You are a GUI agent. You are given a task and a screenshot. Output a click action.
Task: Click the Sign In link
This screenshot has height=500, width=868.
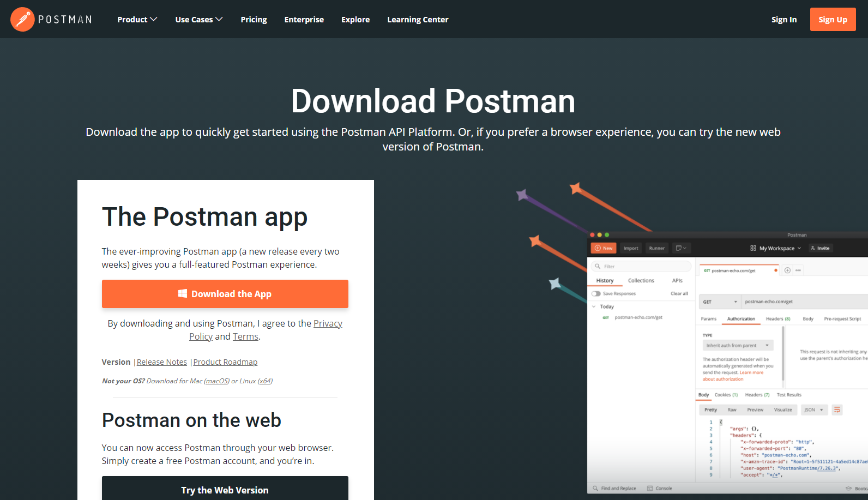[x=784, y=20]
